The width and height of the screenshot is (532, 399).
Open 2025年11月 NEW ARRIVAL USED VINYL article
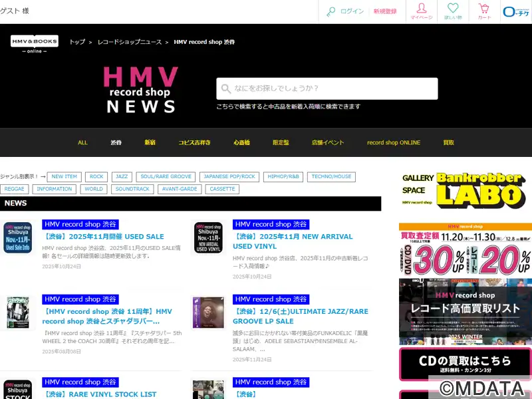(293, 241)
